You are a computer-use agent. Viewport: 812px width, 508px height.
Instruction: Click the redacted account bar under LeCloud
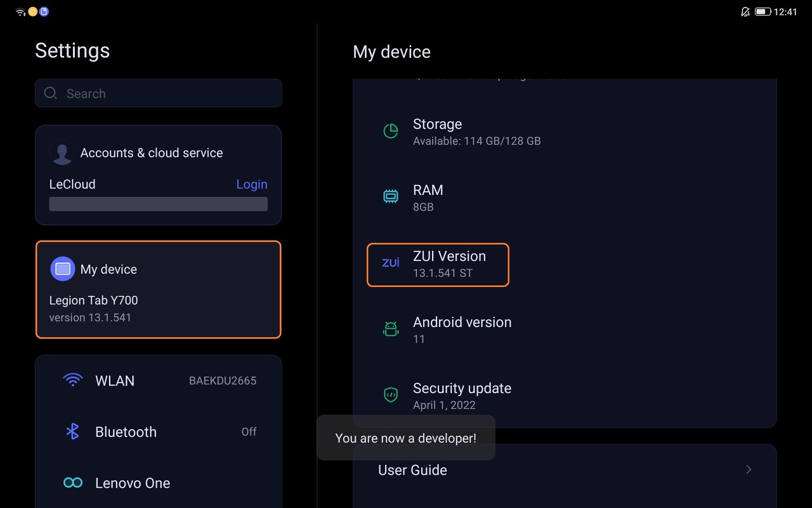158,204
